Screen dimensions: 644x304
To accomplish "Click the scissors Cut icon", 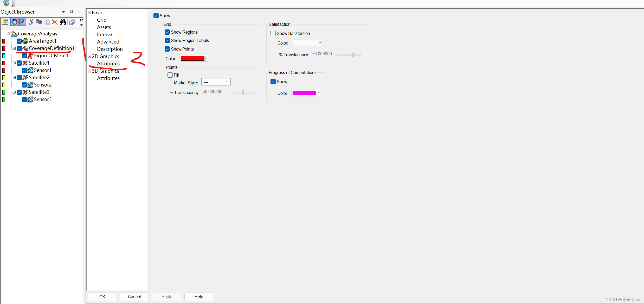I will point(31,22).
